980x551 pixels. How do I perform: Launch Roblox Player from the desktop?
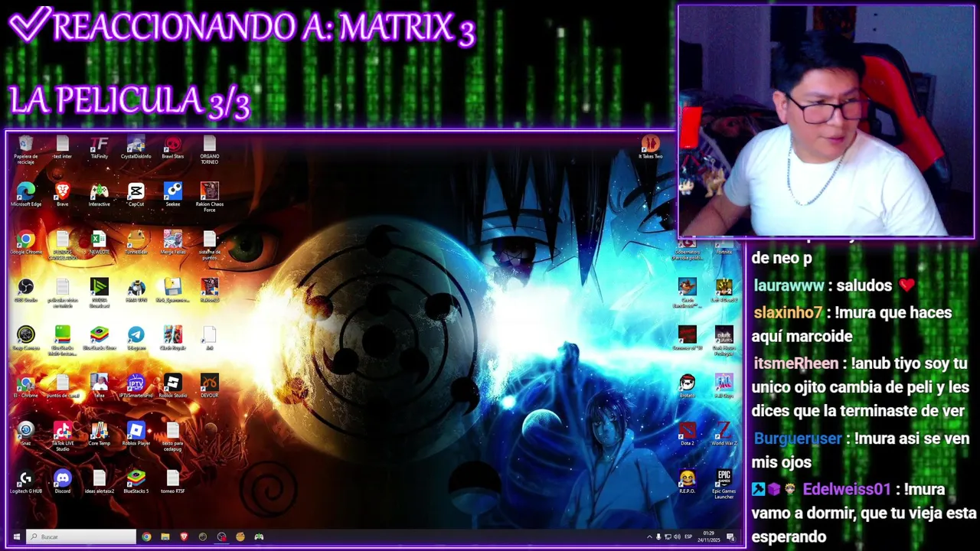tap(136, 434)
